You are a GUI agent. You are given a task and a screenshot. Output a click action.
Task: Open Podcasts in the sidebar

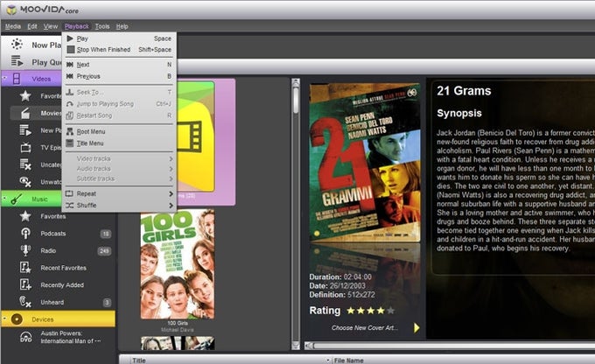[x=53, y=234]
